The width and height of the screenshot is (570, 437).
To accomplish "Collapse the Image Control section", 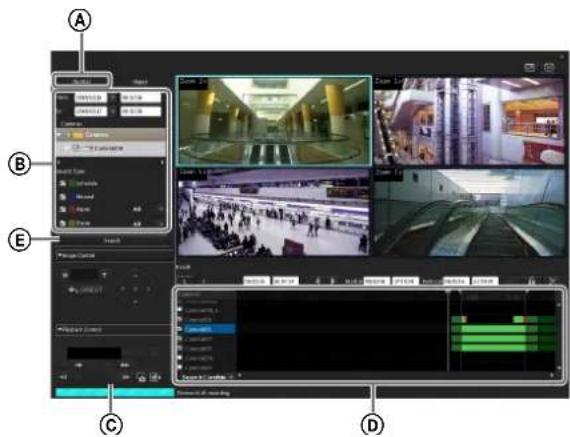I will (x=60, y=255).
